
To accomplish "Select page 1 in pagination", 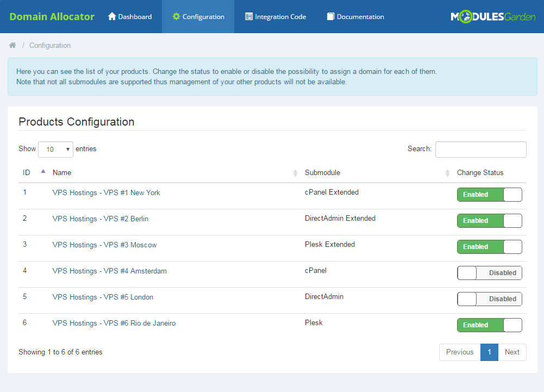I will pyautogui.click(x=489, y=352).
